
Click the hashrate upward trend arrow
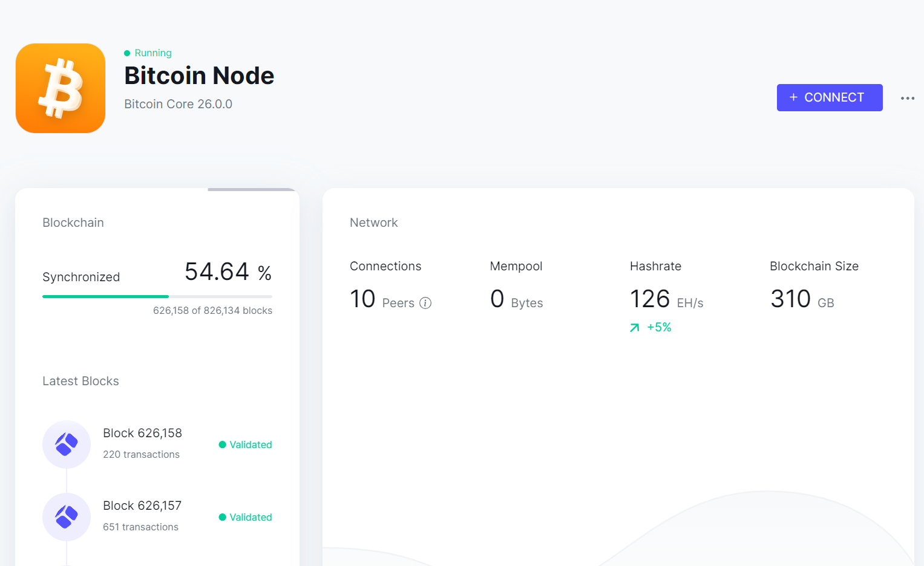tap(635, 328)
